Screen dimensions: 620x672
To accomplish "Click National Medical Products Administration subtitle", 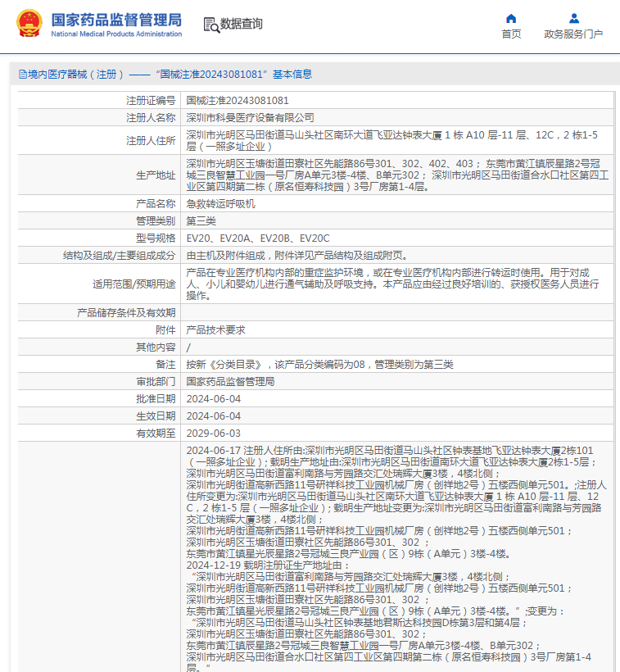I will 116,34.
